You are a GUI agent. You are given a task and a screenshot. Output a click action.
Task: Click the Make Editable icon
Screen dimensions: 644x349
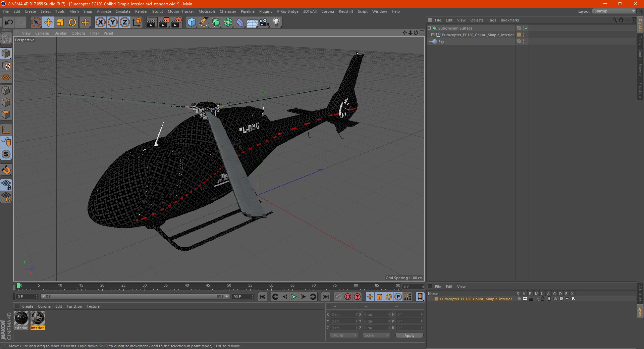6,38
